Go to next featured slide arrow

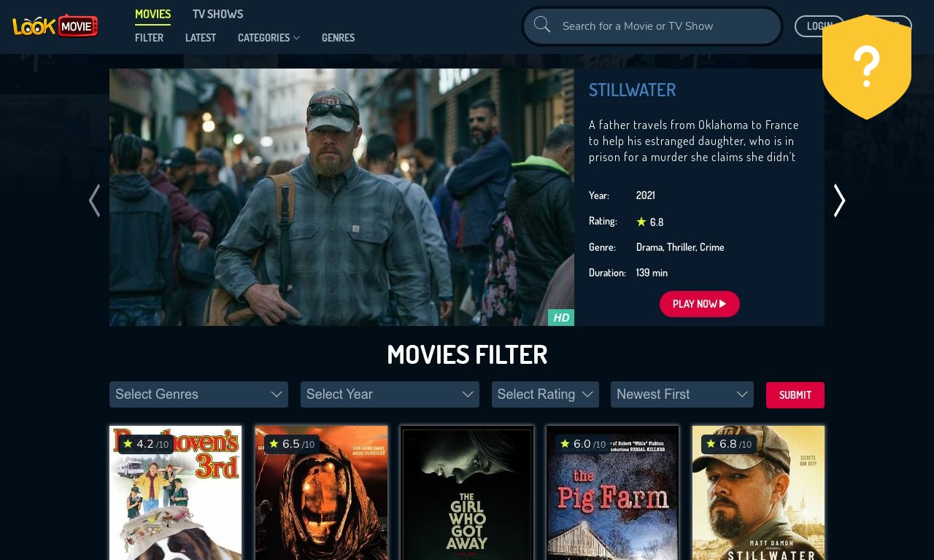tap(839, 201)
